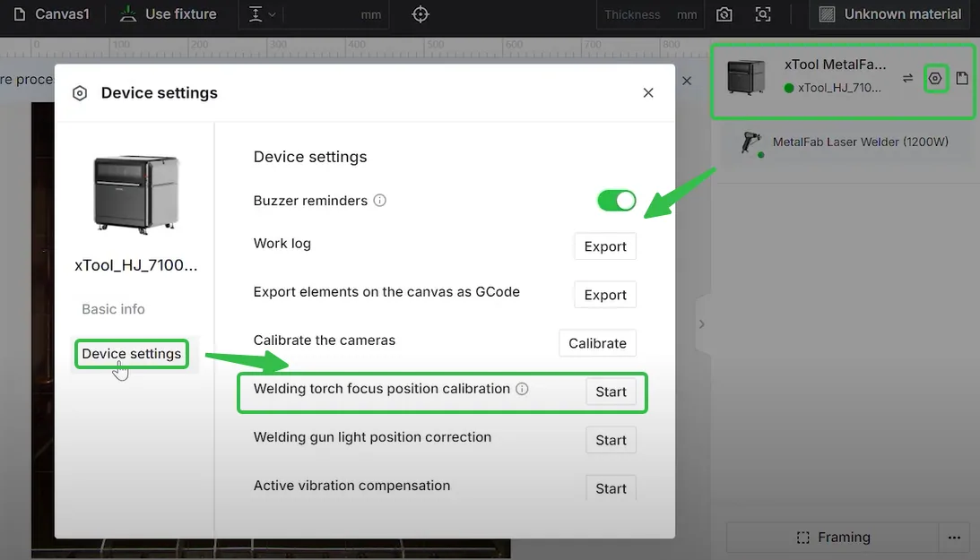Toggle the Buzzer reminders switch

point(616,201)
